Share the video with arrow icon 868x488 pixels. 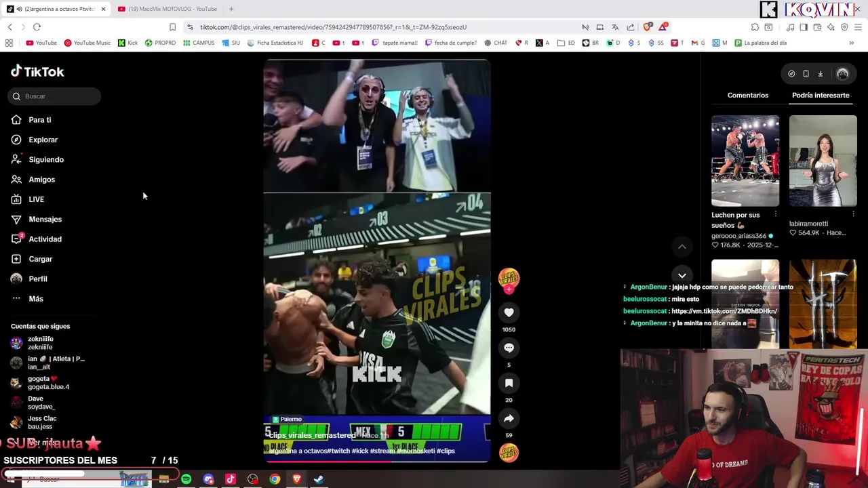509,418
